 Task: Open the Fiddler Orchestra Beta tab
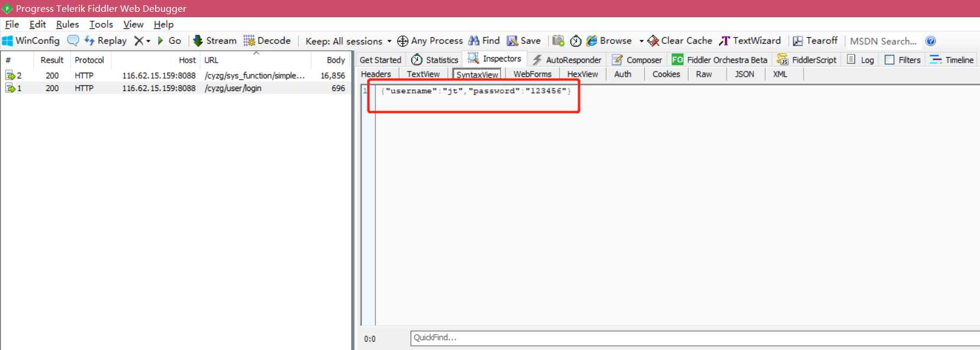720,60
